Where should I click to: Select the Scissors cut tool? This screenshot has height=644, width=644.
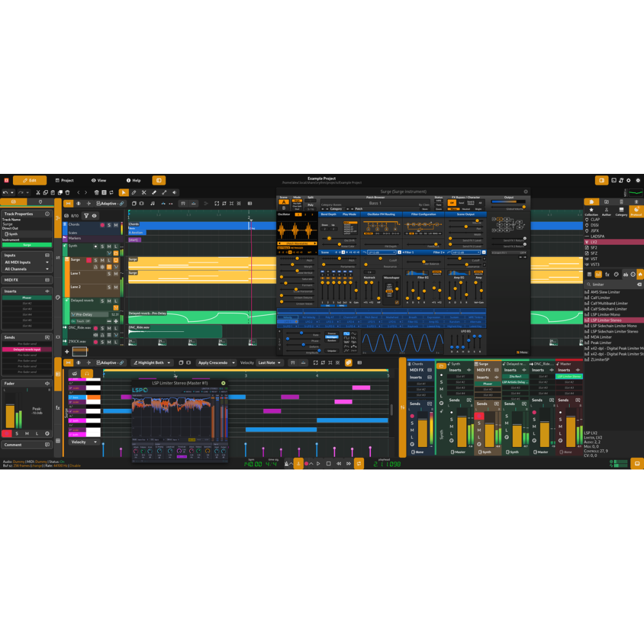144,193
